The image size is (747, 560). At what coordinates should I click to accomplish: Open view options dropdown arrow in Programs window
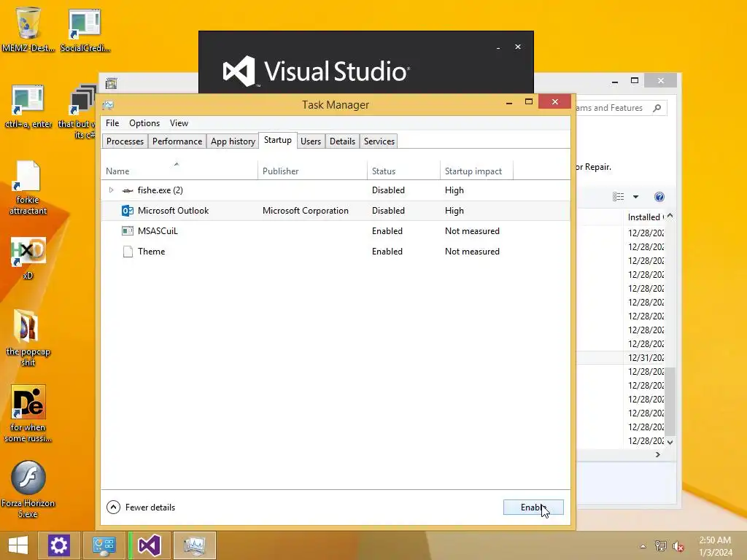pyautogui.click(x=635, y=197)
